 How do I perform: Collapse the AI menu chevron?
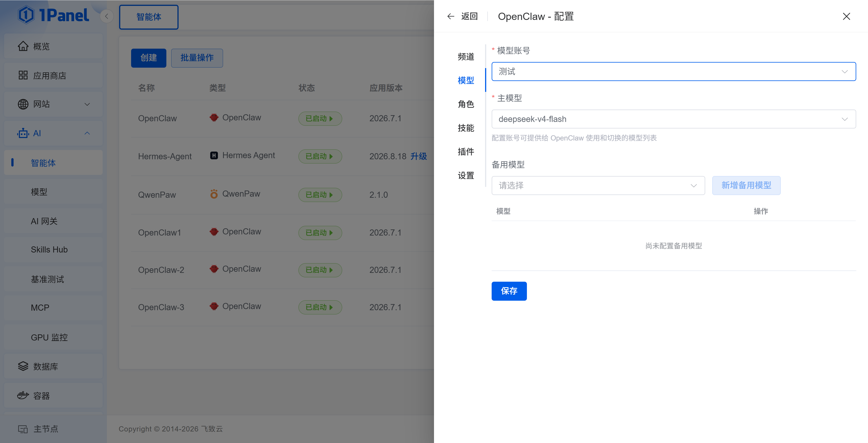[x=87, y=133]
